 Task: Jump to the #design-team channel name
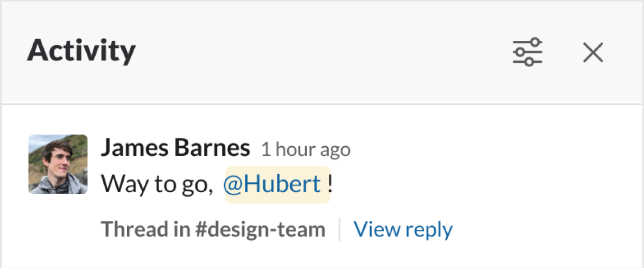259,230
